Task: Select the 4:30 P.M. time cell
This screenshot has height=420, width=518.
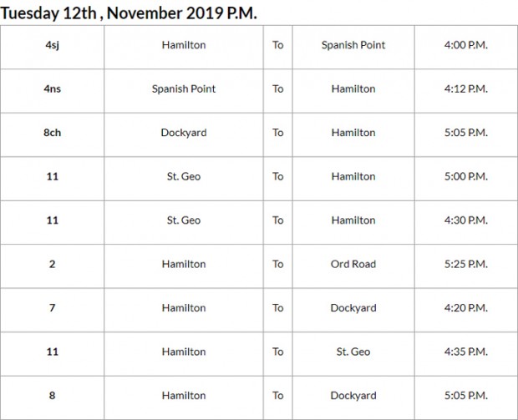Action: click(466, 220)
